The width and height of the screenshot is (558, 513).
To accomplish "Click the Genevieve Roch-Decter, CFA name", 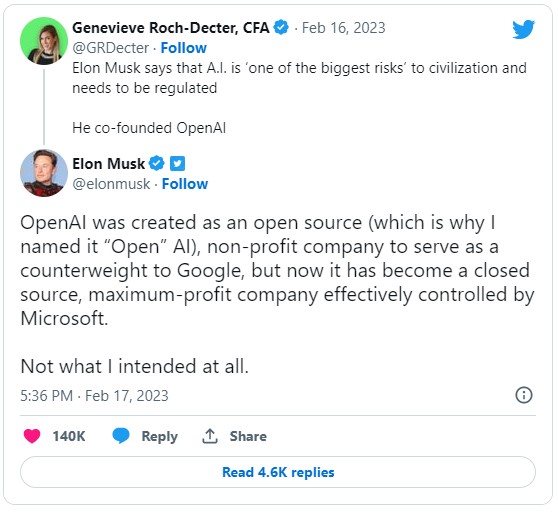I will coord(171,28).
